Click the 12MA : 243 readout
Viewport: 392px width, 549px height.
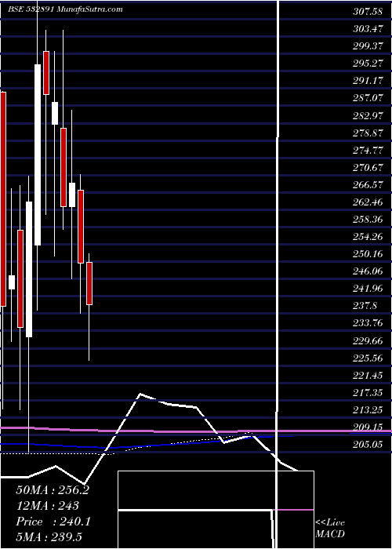[47, 506]
